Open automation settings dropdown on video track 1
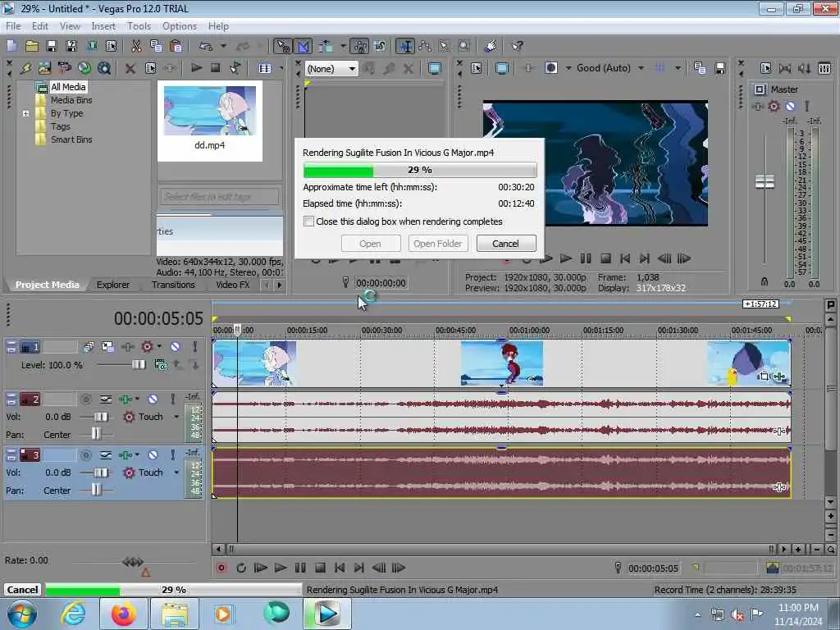This screenshot has height=630, width=840. [x=159, y=347]
